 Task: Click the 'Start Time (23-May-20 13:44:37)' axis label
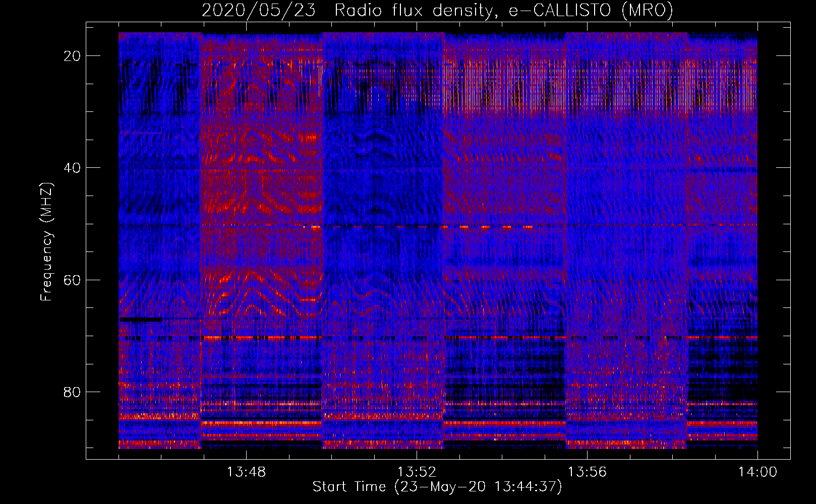437,487
